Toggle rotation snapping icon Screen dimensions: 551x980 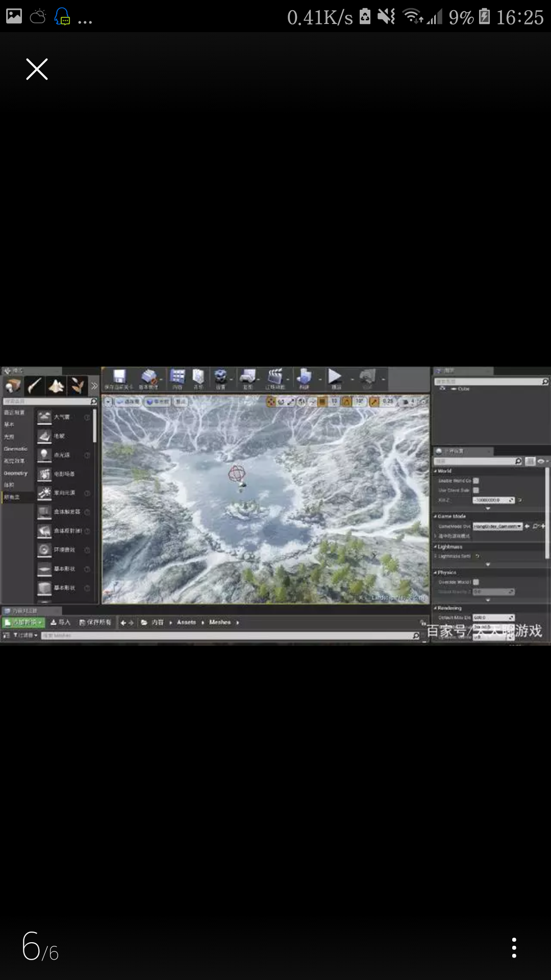tap(347, 402)
